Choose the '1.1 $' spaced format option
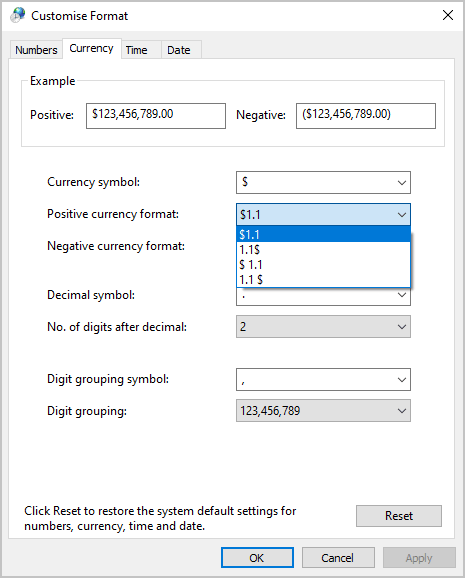The image size is (465, 578). [x=323, y=280]
